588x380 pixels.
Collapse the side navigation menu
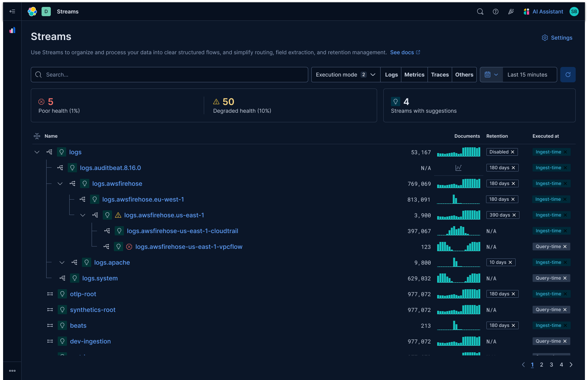coord(12,12)
